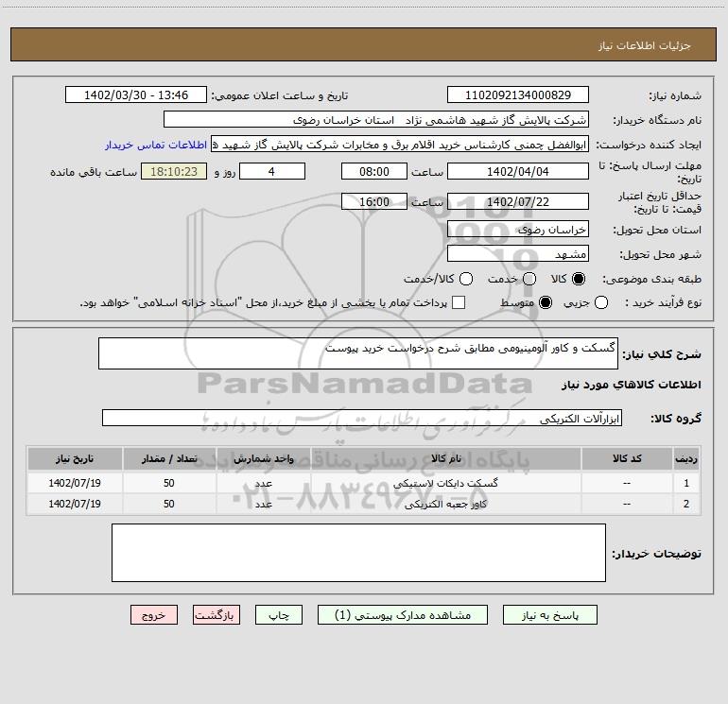Click the عدد unit in row 2
This screenshot has height=704, width=728.
tap(263, 504)
